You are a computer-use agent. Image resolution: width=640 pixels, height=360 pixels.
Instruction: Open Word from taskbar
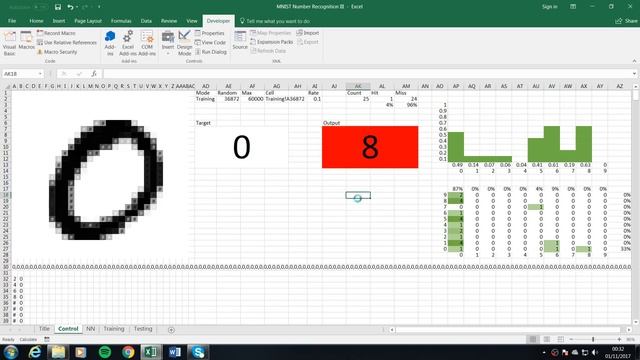175,352
